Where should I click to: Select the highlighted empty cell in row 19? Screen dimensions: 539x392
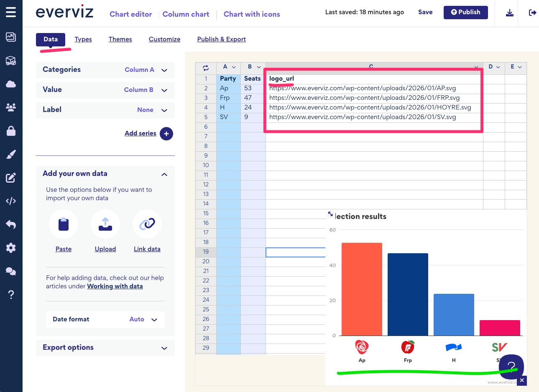click(296, 252)
